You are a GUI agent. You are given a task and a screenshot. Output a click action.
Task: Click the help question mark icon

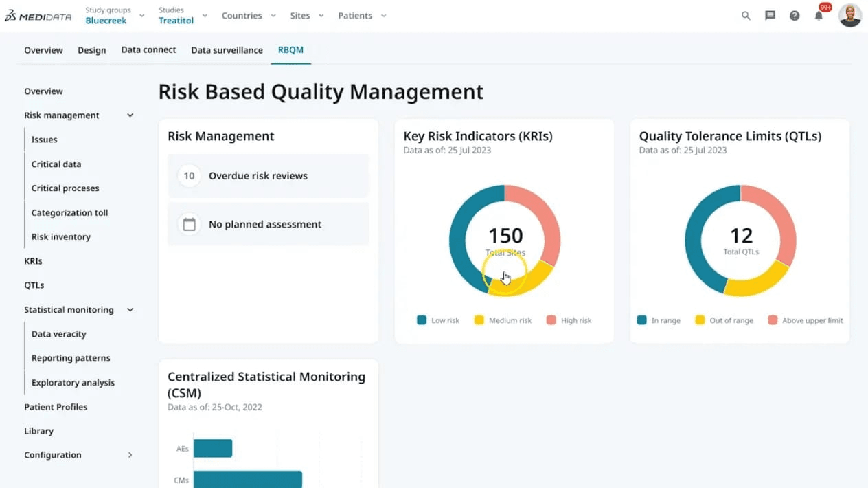coord(795,16)
